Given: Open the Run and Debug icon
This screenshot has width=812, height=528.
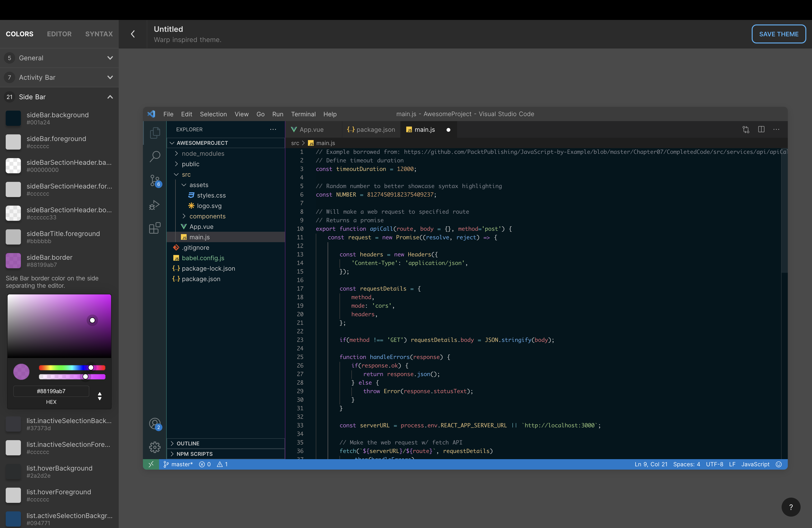Looking at the screenshot, I should point(155,205).
